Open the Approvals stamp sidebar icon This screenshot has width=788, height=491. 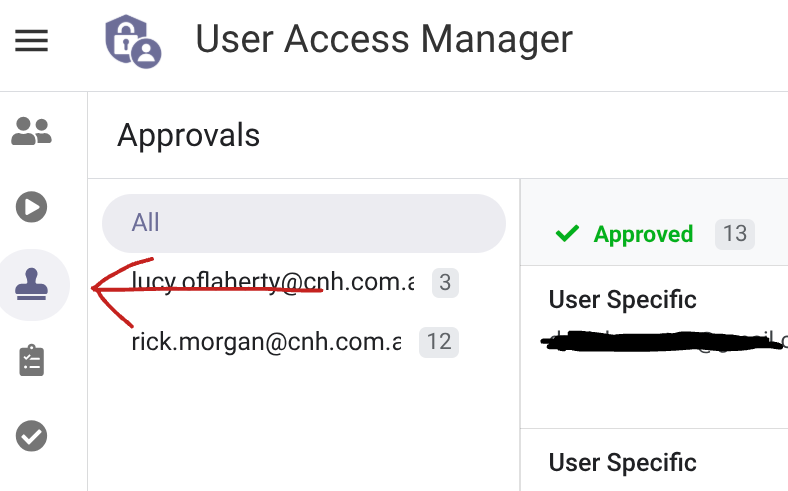click(33, 285)
